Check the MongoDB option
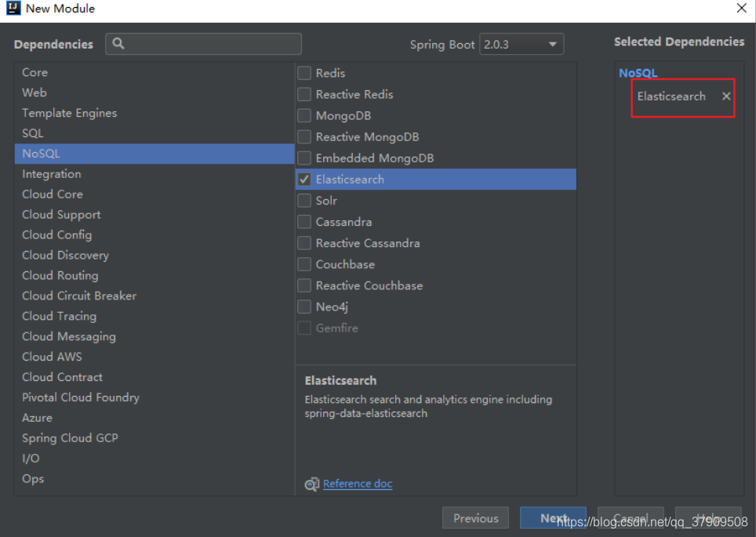The height and width of the screenshot is (537, 756). point(304,116)
